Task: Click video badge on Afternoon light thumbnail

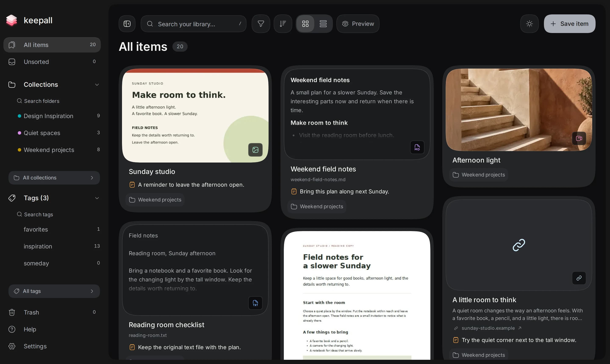Action: point(579,139)
